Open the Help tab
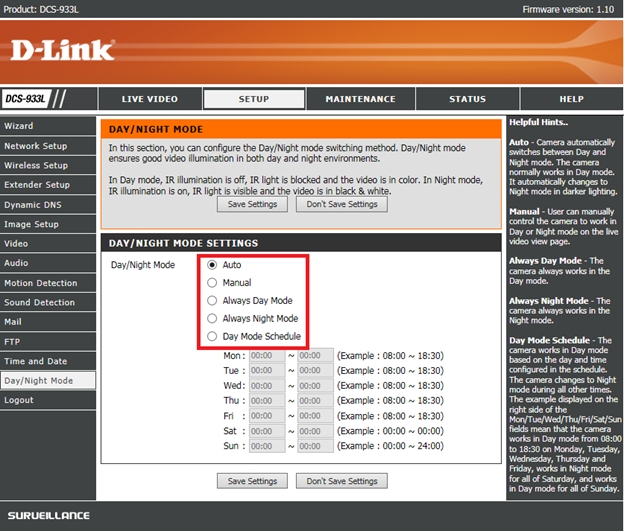Image resolution: width=624 pixels, height=531 pixels. pos(571,99)
